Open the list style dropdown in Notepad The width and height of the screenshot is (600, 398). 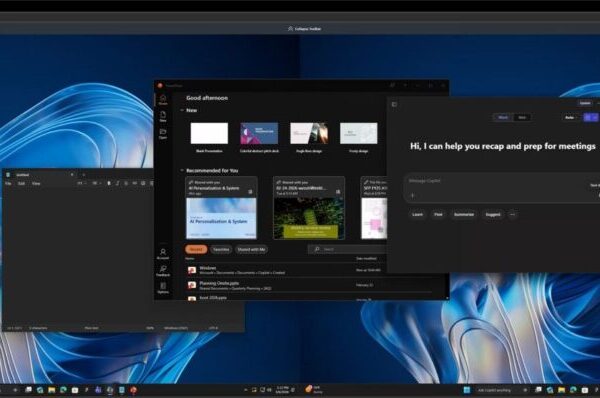pyautogui.click(x=96, y=184)
